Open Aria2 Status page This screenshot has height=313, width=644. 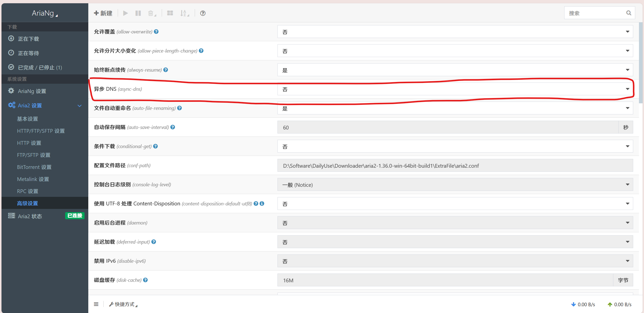click(30, 216)
